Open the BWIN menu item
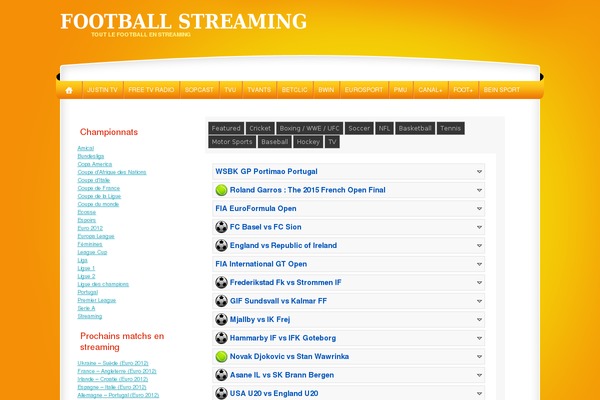Viewport: 600px width, 400px height. [326, 90]
